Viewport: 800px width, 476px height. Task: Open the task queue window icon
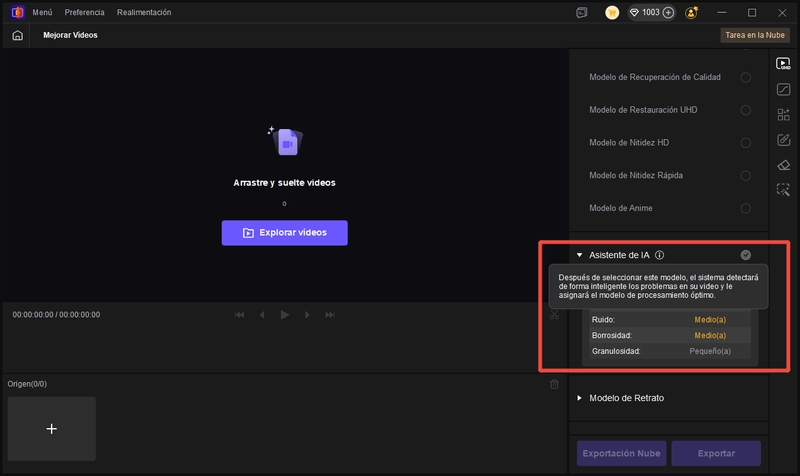click(582, 13)
